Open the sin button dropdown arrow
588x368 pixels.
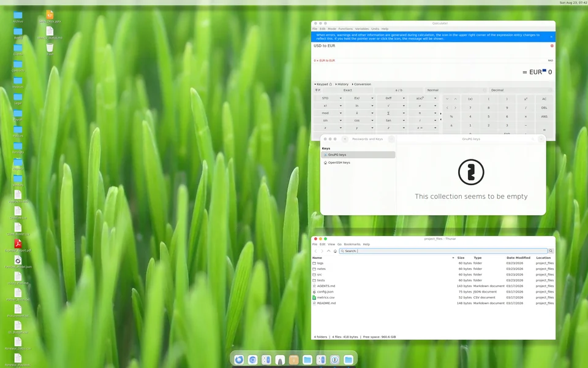click(x=341, y=121)
